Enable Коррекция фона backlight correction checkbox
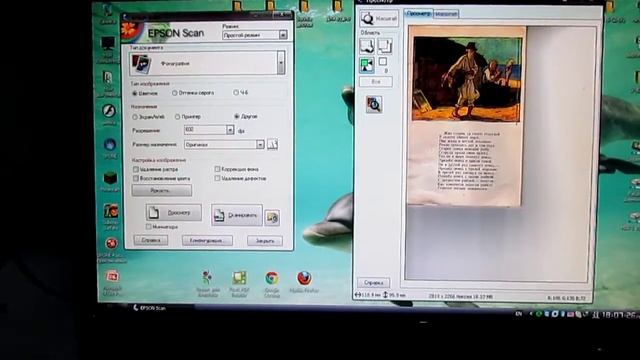This screenshot has width=640, height=360. [217, 169]
